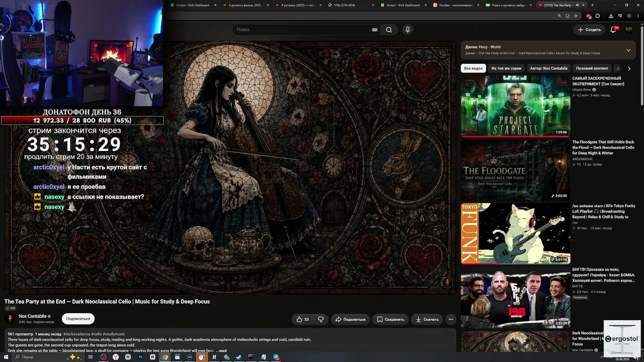Open the 'БНГТВ! Прохазка за пояс' title
This screenshot has height=362, width=644.
[604, 275]
